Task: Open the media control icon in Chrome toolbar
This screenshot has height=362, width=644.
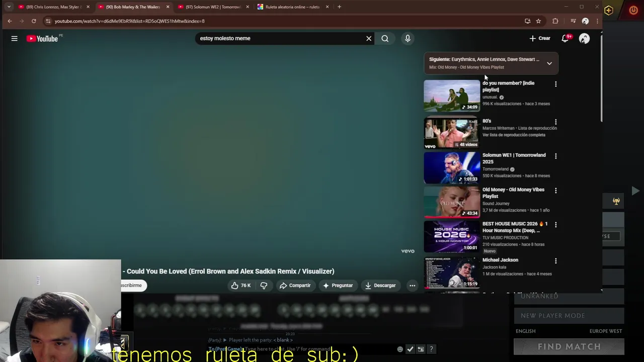Action: (x=573, y=21)
